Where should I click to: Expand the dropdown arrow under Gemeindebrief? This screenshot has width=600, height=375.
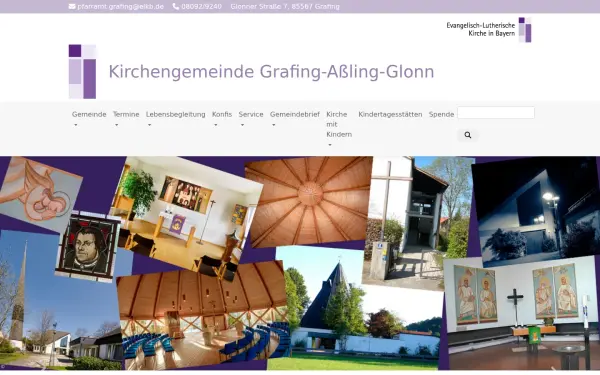tap(274, 125)
